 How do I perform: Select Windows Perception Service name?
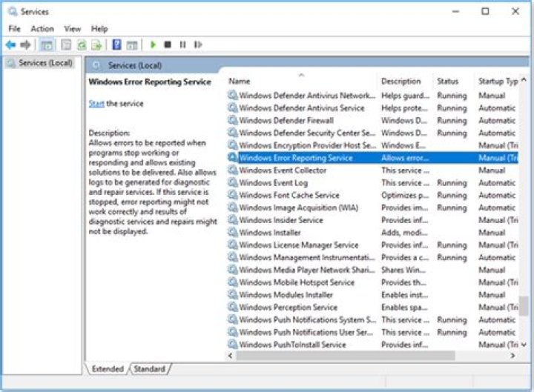288,308
